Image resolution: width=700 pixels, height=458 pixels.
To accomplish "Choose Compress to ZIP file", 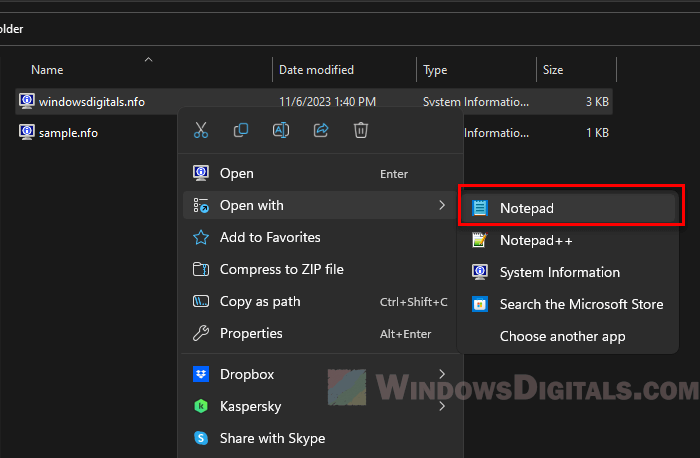I will click(319, 269).
